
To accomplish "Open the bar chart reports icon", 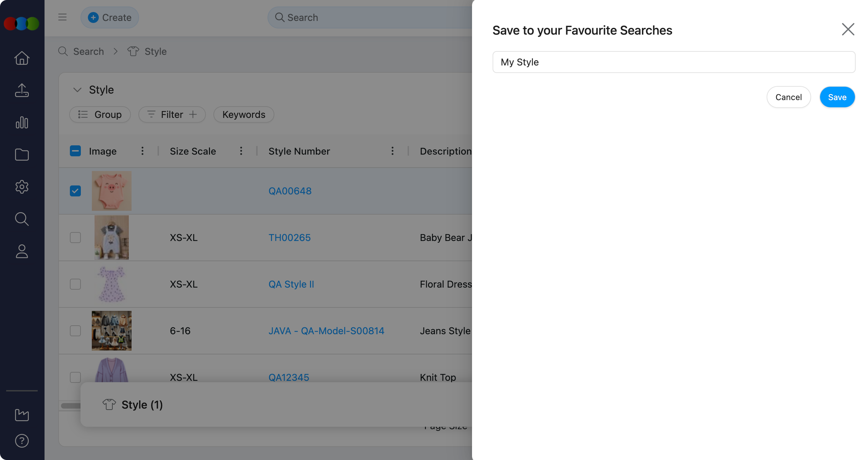I will point(22,122).
